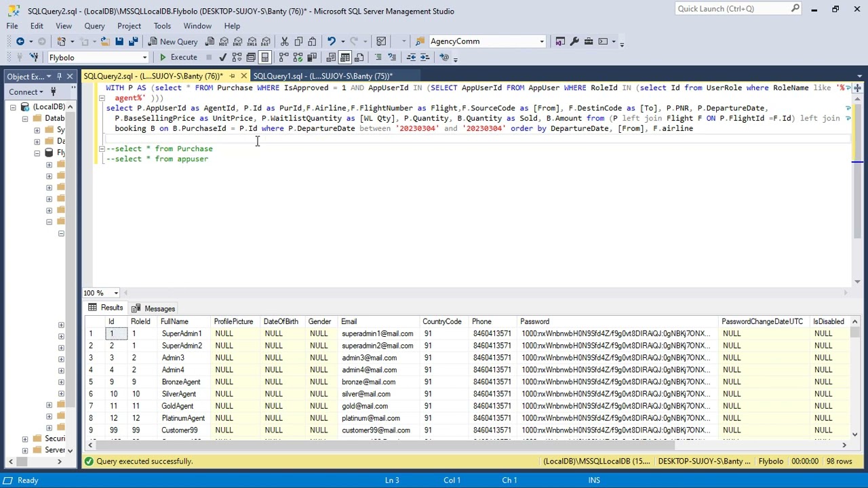The height and width of the screenshot is (488, 868).
Task: Click the Comment out selected lines icon
Action: 378,58
